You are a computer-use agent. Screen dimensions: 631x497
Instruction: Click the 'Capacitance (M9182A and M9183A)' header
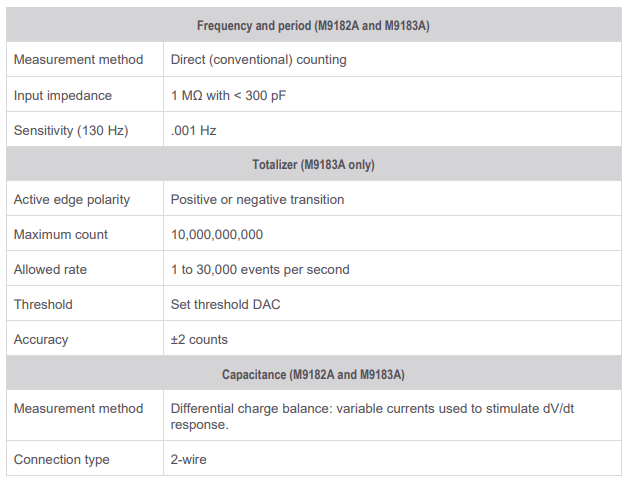click(313, 375)
